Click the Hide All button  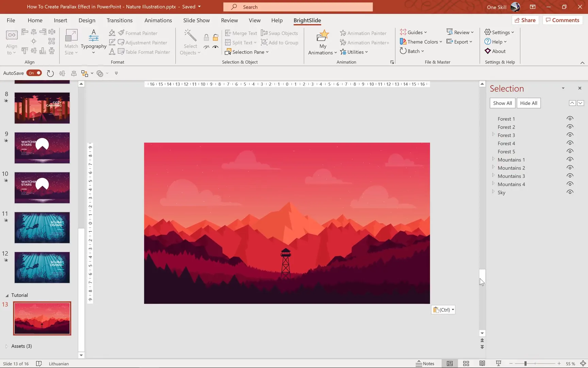(528, 103)
